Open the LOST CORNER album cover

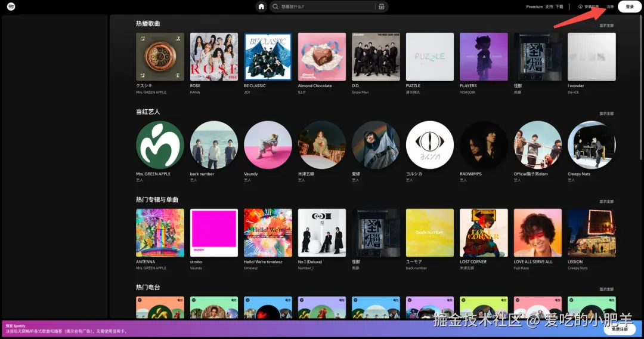pyautogui.click(x=484, y=233)
